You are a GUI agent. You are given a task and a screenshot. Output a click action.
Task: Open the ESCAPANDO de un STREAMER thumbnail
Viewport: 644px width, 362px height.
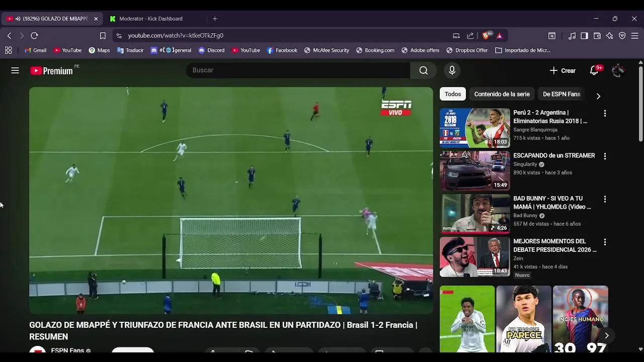[474, 171]
